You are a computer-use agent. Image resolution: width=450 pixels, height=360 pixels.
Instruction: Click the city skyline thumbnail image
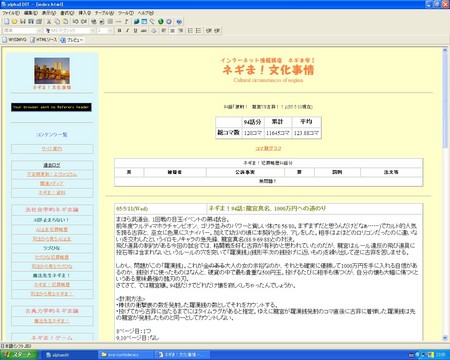point(52,71)
